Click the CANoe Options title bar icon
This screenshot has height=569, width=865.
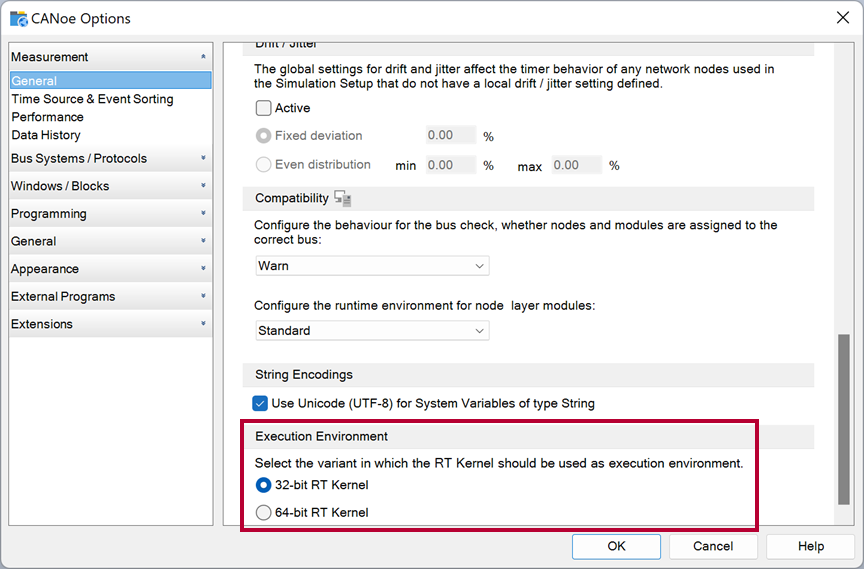(x=18, y=18)
